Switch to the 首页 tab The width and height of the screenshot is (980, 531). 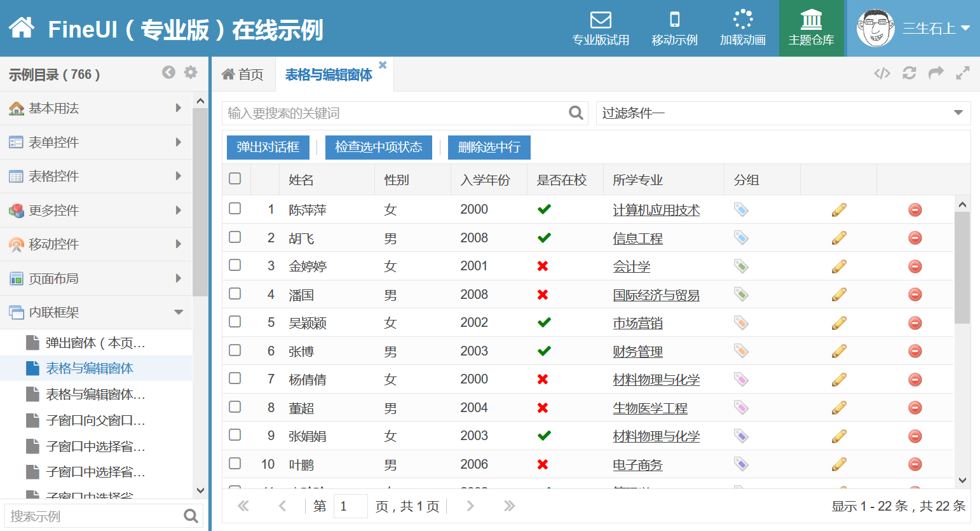point(243,74)
